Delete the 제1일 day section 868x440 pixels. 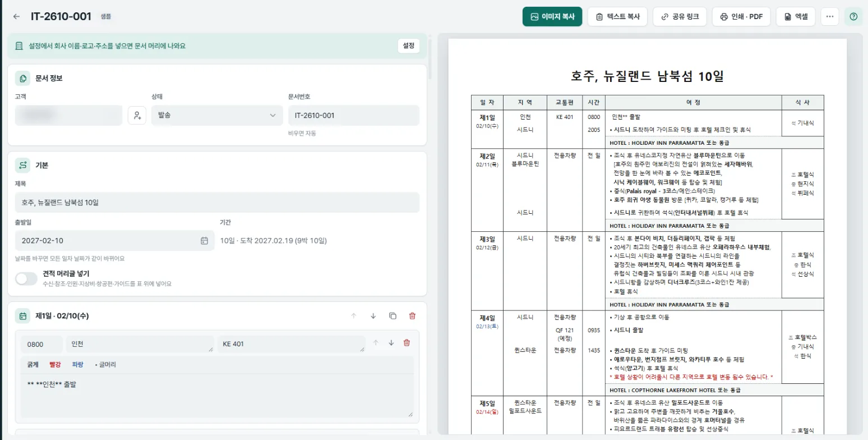tap(412, 316)
